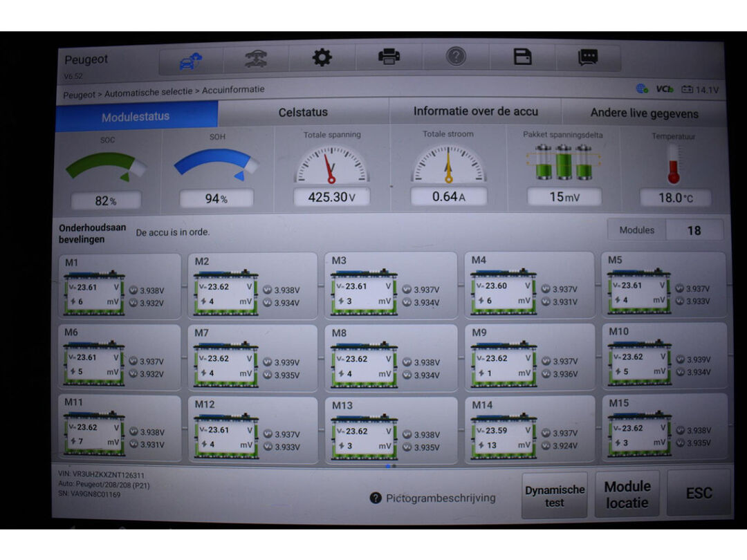747x560 pixels.
Task: Click the Module locatie button
Action: 627,494
